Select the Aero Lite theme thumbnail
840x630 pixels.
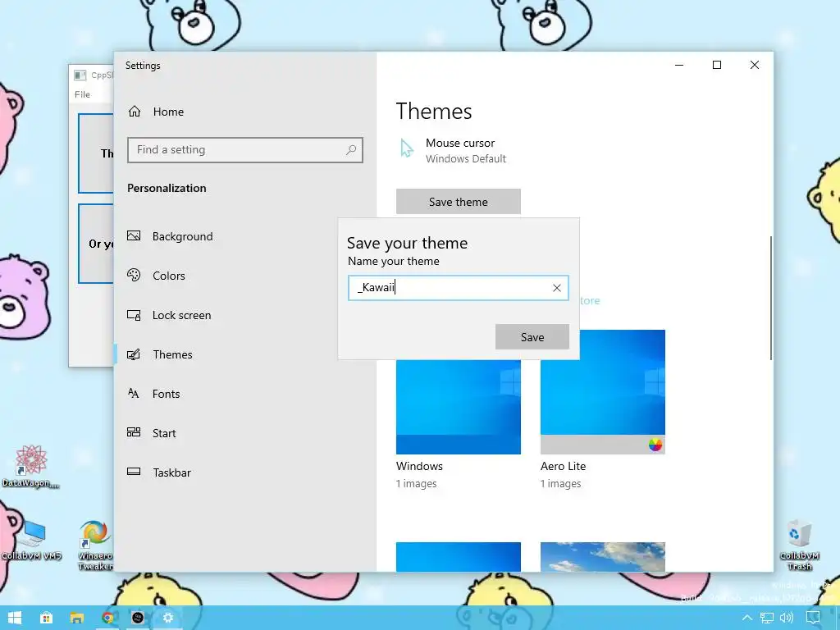(x=603, y=392)
